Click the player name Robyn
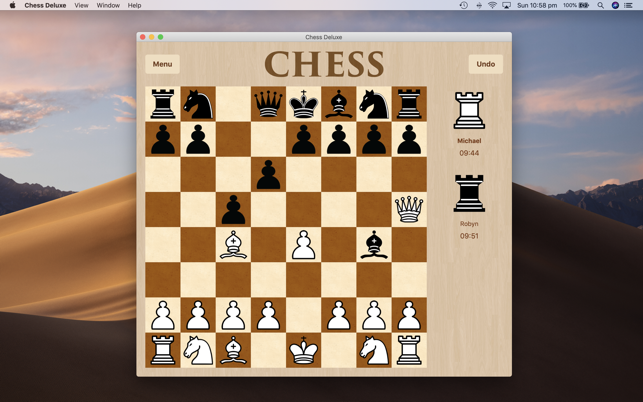The height and width of the screenshot is (402, 643). pos(469,224)
